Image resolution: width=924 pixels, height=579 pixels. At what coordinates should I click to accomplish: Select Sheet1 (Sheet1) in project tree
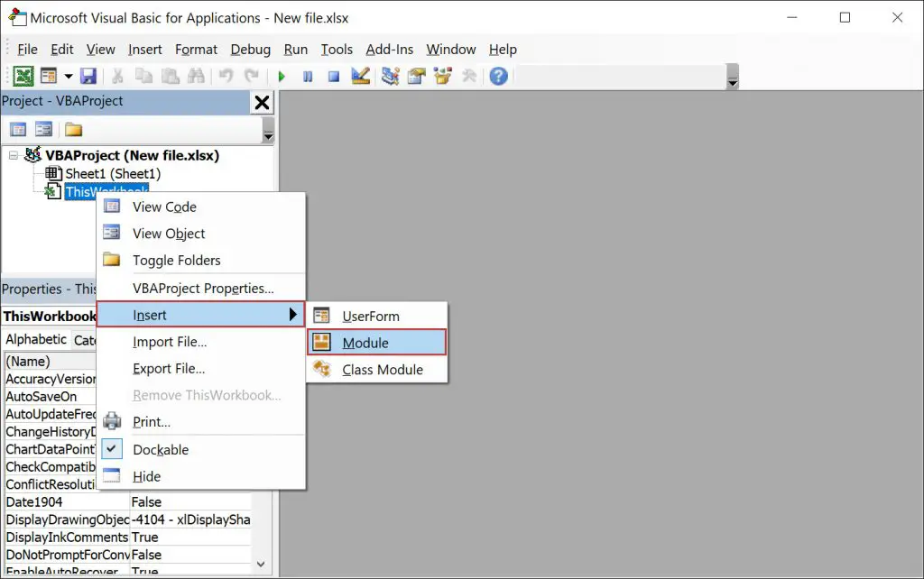[x=113, y=174]
